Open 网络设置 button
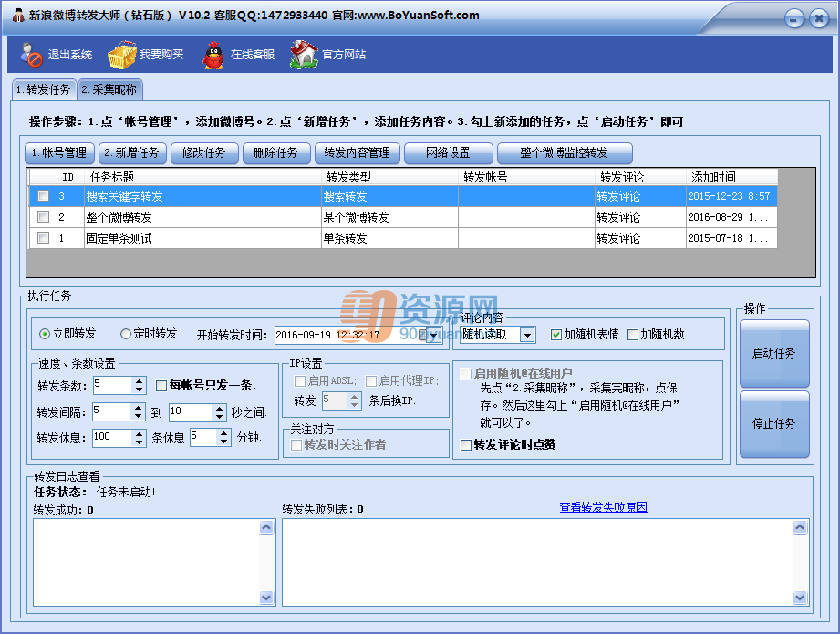The image size is (840, 634). coord(449,152)
